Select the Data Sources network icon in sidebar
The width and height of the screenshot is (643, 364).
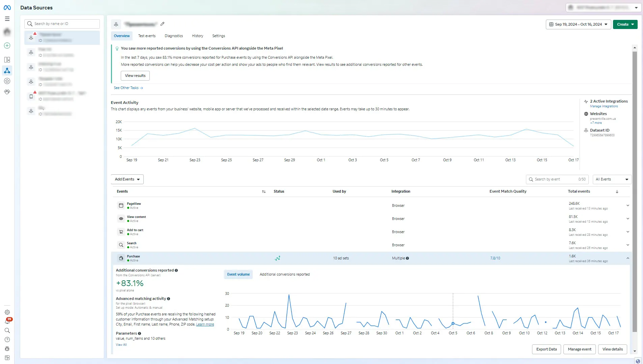tap(7, 71)
